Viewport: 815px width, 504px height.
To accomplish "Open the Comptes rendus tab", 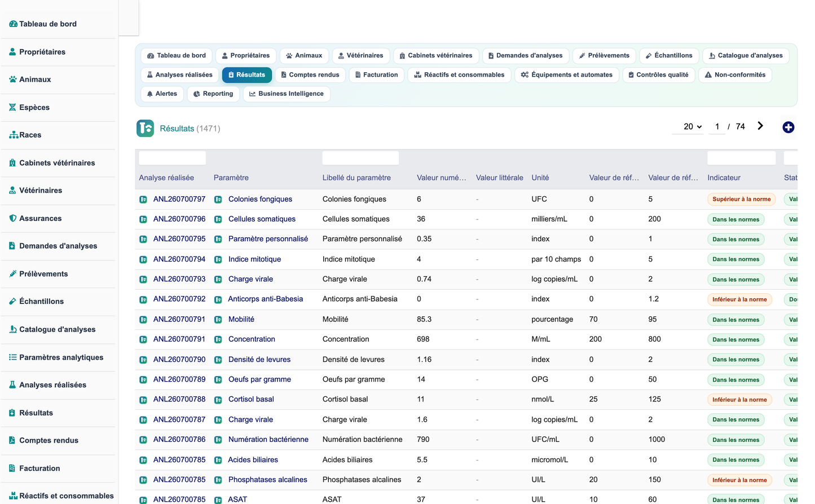I will point(310,75).
